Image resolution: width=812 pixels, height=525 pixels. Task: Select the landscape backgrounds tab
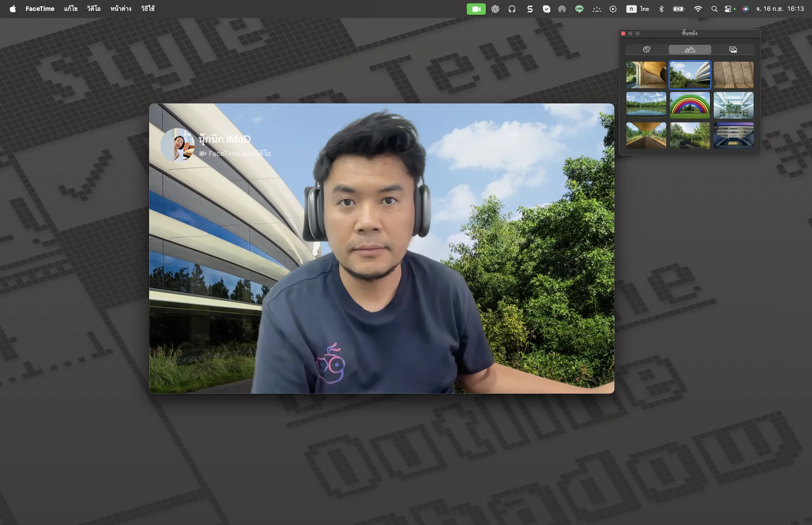[x=690, y=50]
